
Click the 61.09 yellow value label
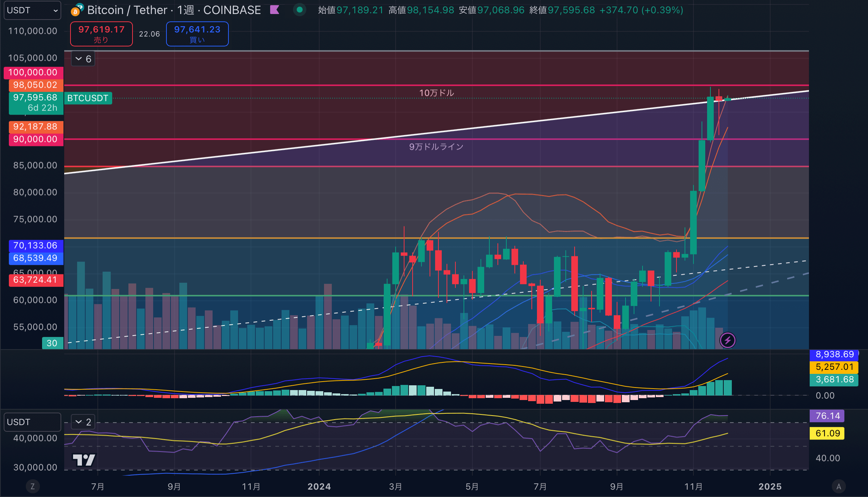pos(827,433)
